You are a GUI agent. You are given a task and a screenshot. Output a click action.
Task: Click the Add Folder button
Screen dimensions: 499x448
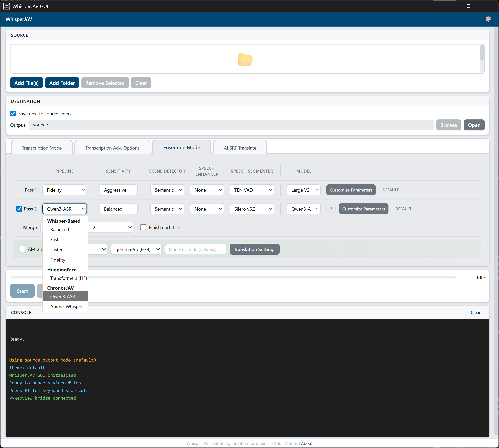click(x=62, y=83)
